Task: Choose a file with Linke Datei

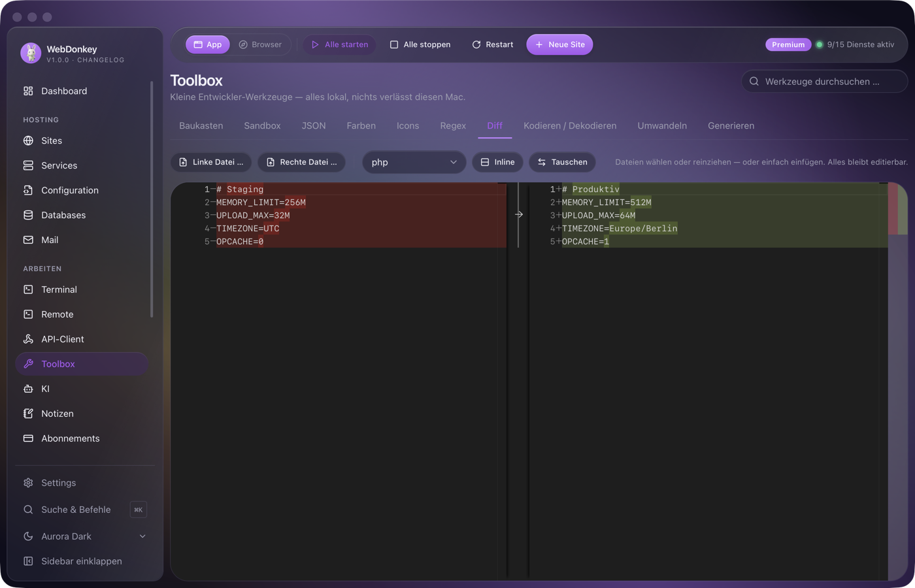Action: [x=211, y=162]
